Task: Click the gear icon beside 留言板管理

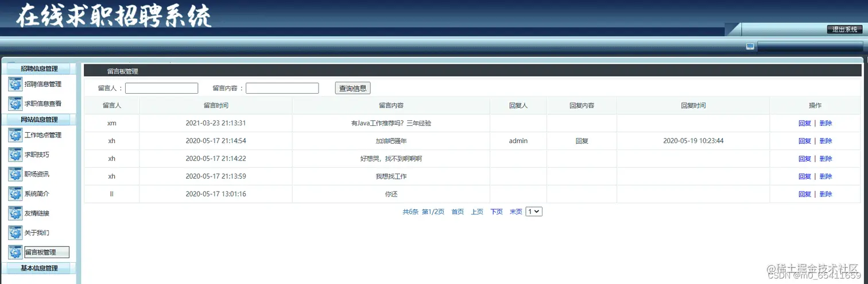Action: tap(15, 252)
